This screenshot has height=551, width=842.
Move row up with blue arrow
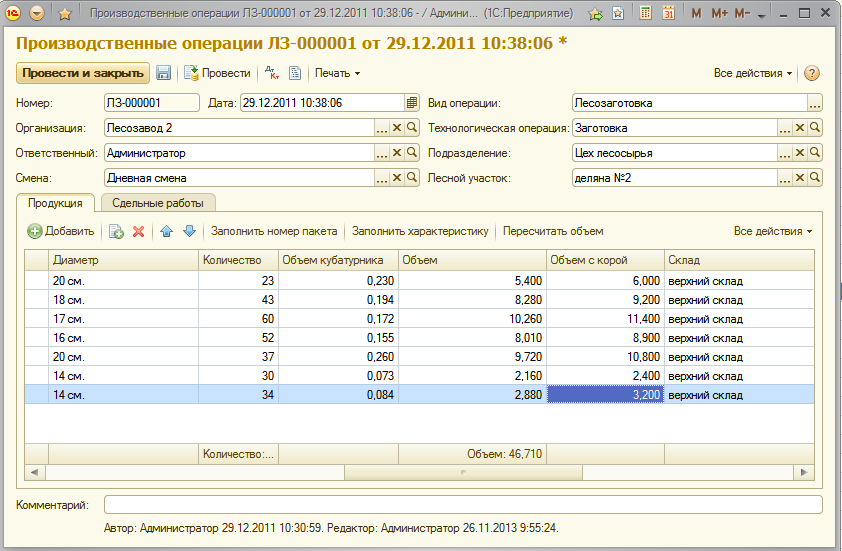tap(166, 231)
